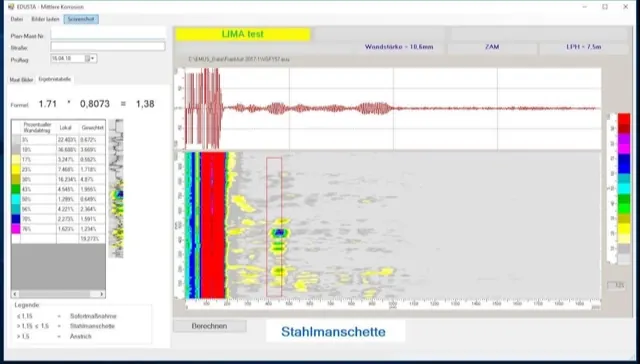Click the magenta swatch of the 76% row
Image resolution: width=640 pixels, height=364 pixels.
(x=16, y=229)
